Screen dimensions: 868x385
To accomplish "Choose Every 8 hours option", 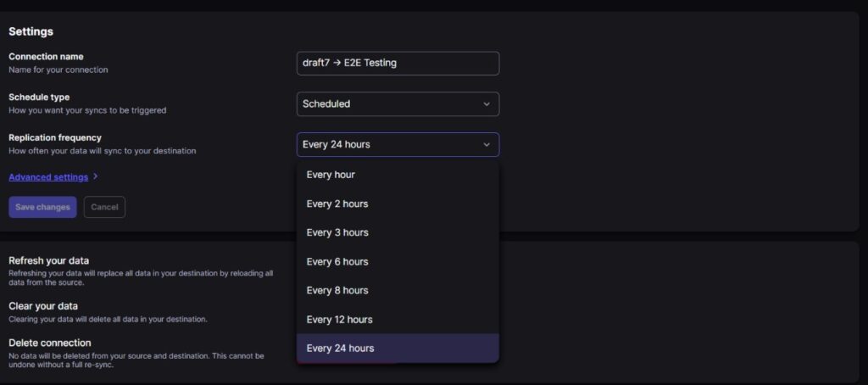I will [337, 290].
